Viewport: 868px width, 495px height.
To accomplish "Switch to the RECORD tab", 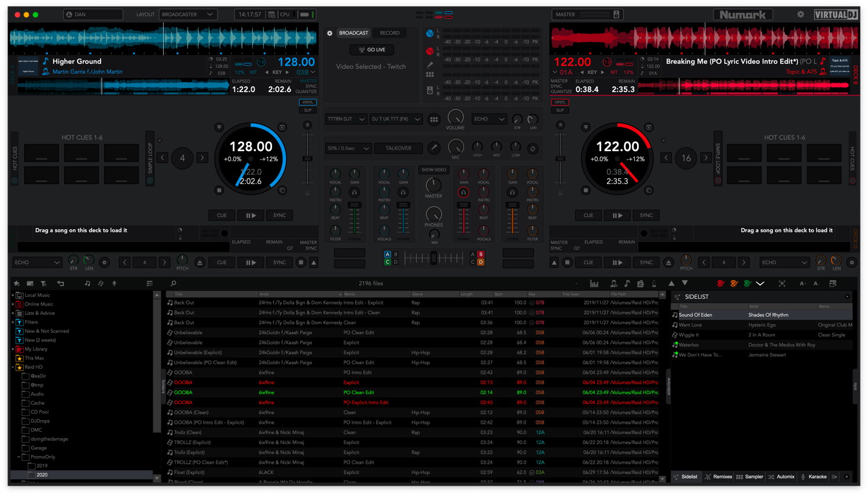I will (x=389, y=33).
